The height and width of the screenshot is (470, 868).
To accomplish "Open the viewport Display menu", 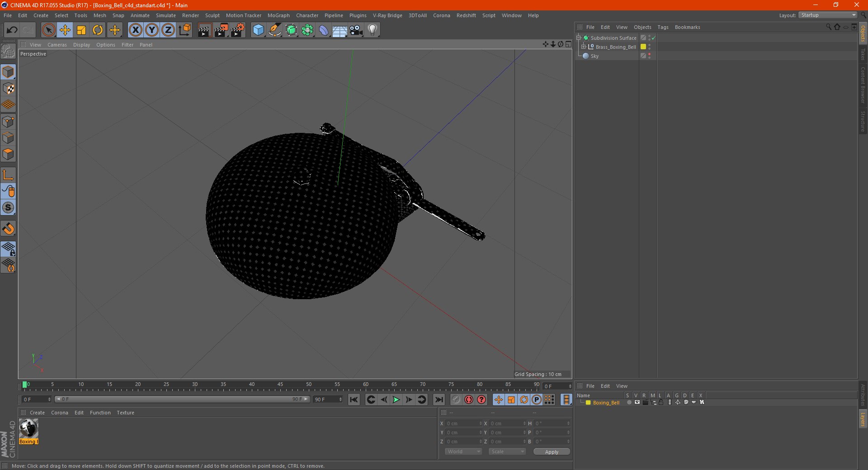I will [x=81, y=45].
